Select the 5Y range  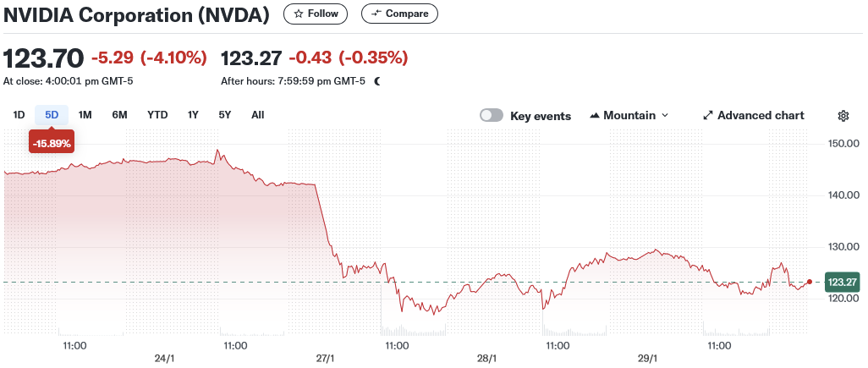pyautogui.click(x=224, y=115)
